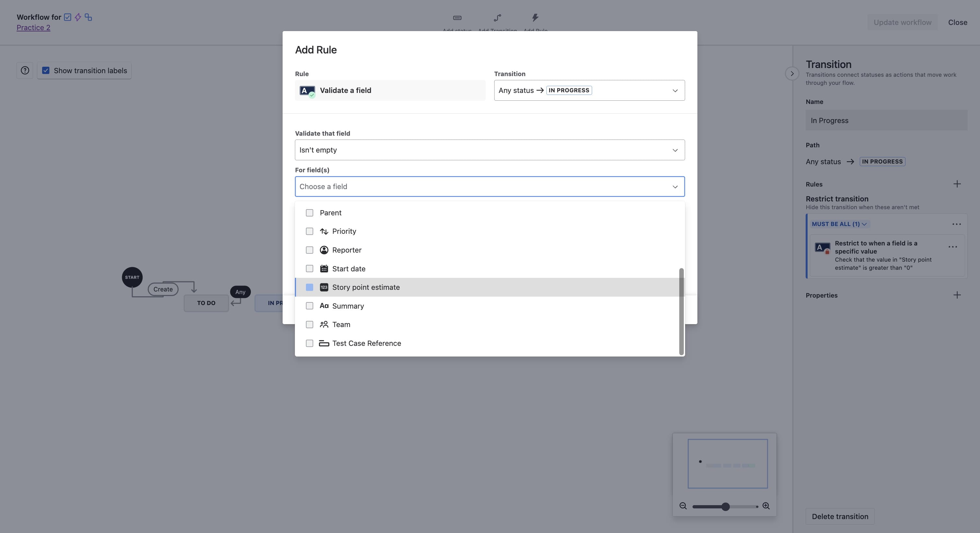
Task: Click the task issue type icon in header
Action: pyautogui.click(x=68, y=17)
